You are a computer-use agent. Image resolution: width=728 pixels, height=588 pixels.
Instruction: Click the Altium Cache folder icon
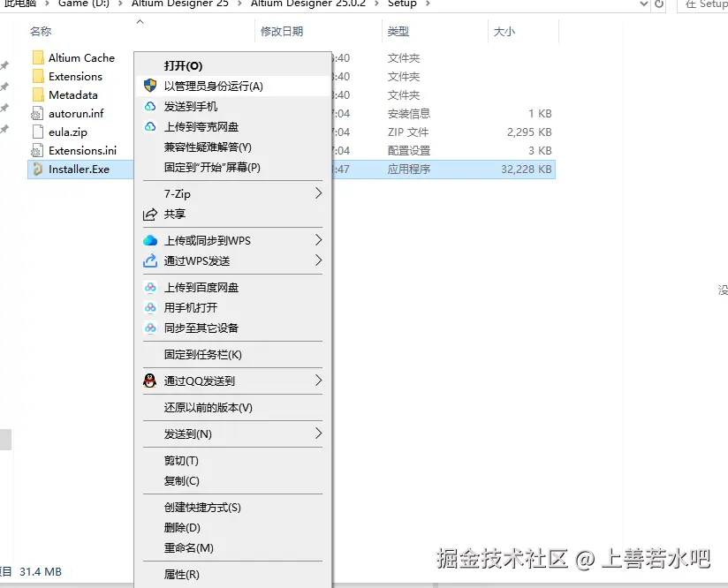38,57
